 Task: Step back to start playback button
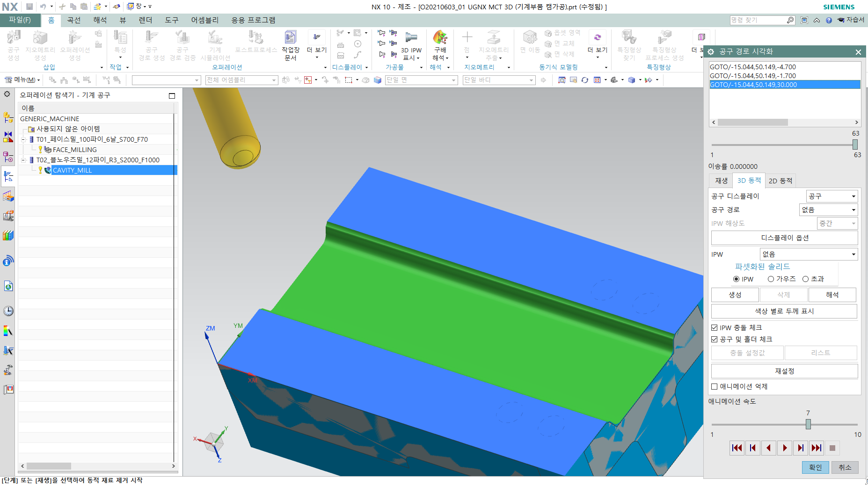(753, 448)
